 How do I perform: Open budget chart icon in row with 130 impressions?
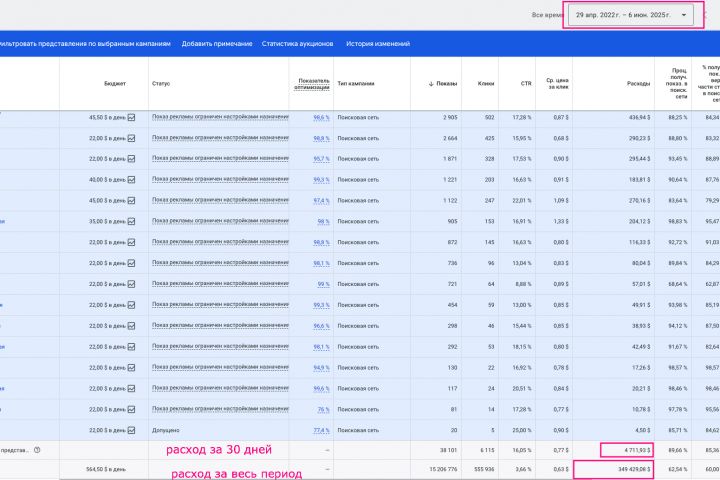tap(131, 367)
